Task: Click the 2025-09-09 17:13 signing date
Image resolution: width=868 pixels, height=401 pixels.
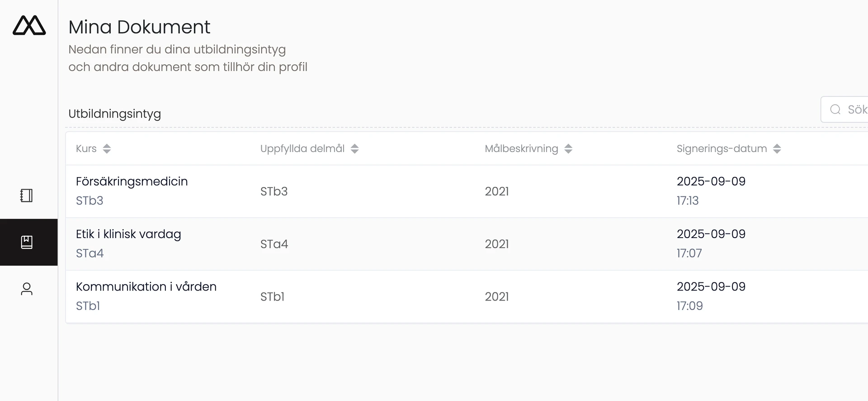Action: click(711, 191)
